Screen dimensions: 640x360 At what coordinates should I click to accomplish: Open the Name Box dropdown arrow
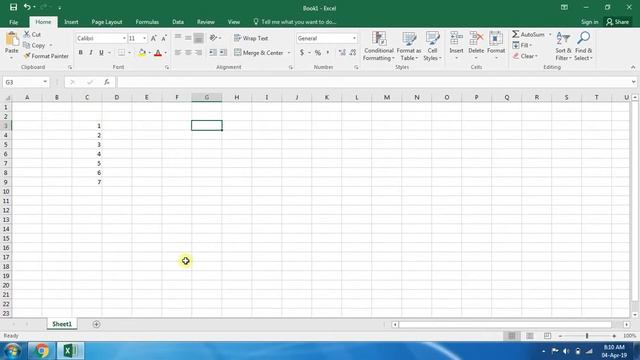pos(45,82)
